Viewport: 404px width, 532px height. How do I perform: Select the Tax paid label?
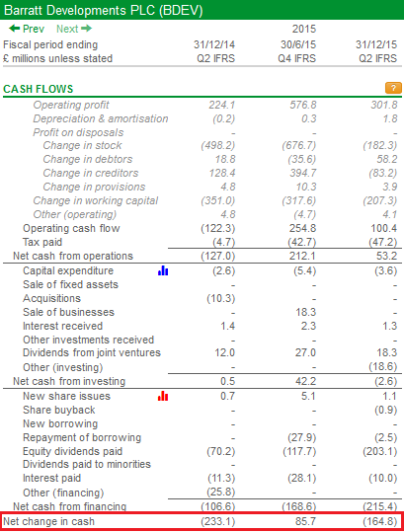[x=42, y=242]
